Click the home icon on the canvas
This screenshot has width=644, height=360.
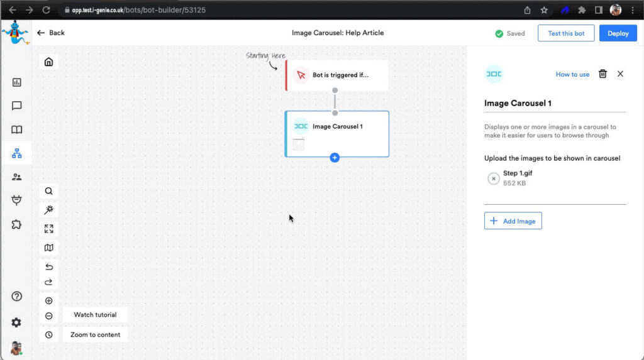click(48, 62)
